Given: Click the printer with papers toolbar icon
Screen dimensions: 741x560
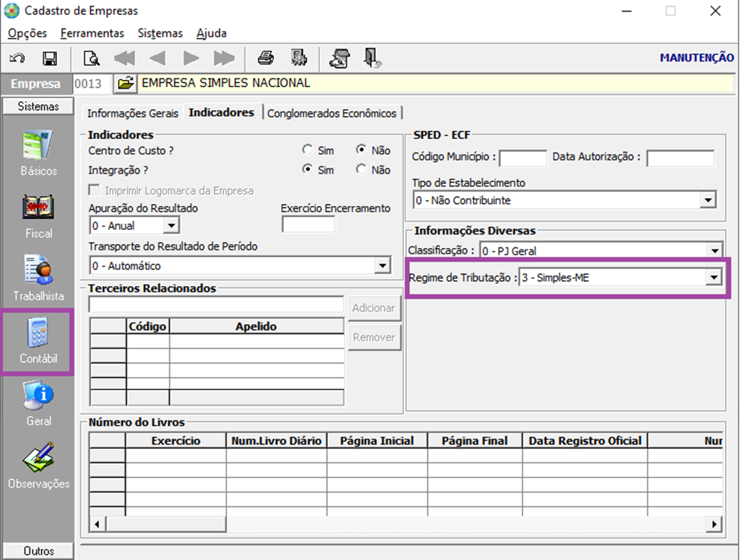Looking at the screenshot, I should (x=340, y=58).
